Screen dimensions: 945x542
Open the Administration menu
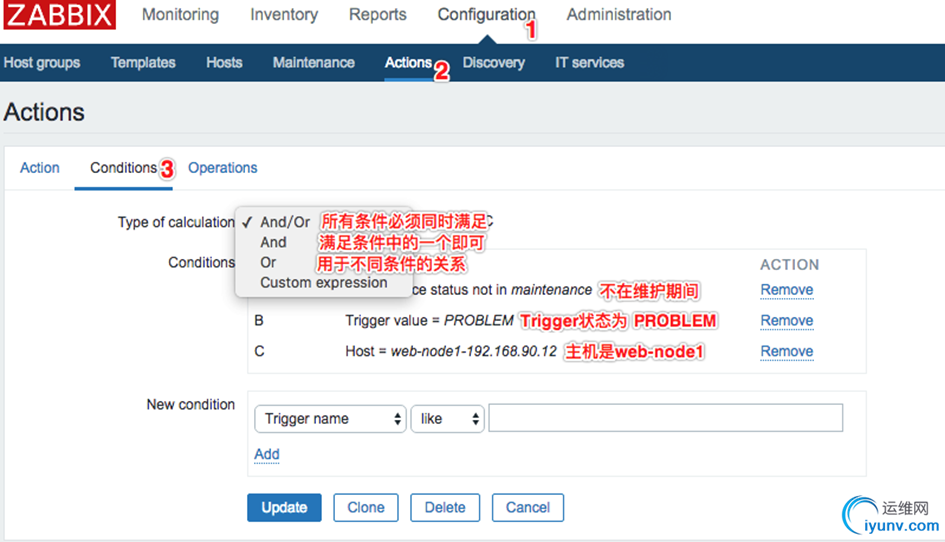click(618, 14)
